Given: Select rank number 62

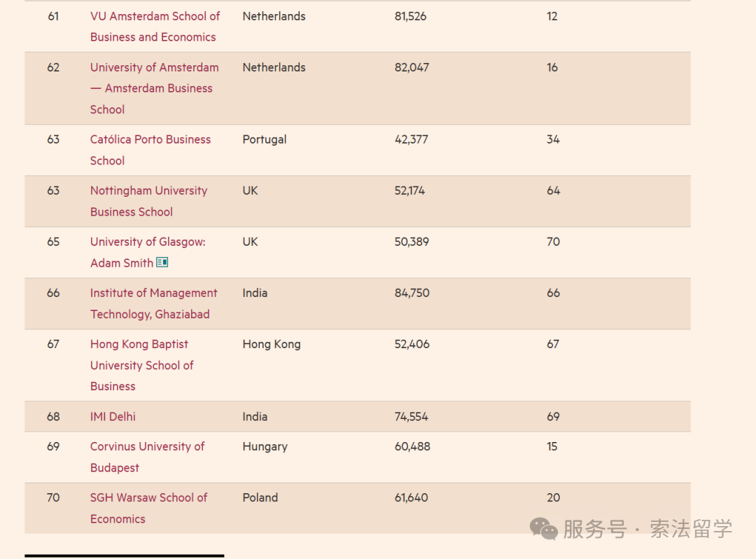Looking at the screenshot, I should tap(53, 67).
